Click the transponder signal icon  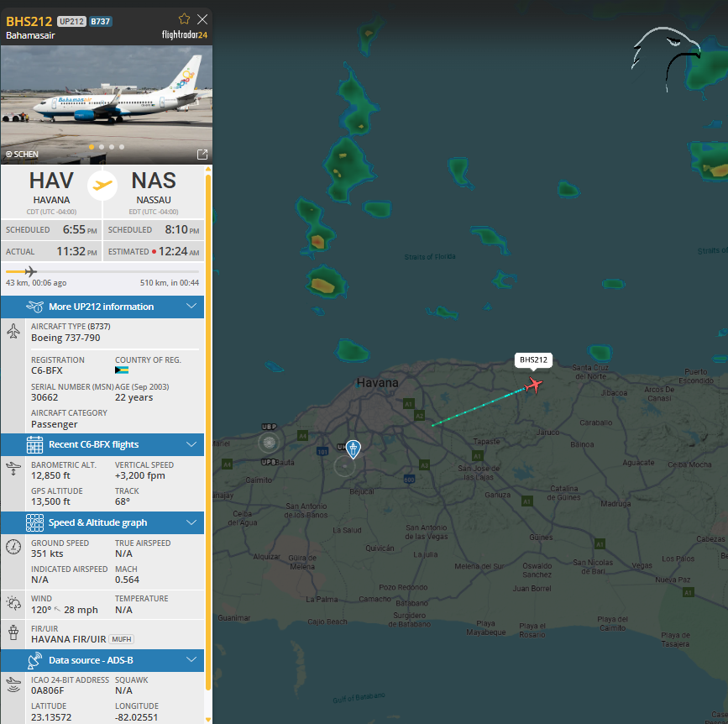pos(13,685)
